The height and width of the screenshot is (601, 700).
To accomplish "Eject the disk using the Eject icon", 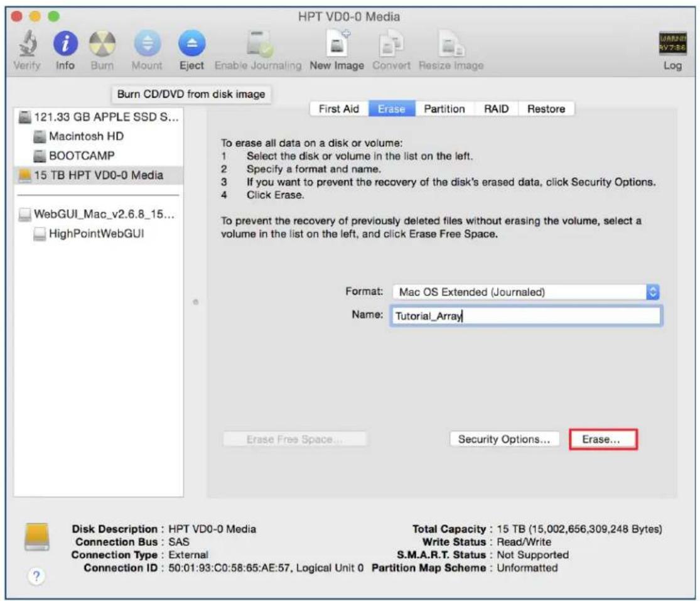I will [x=191, y=44].
